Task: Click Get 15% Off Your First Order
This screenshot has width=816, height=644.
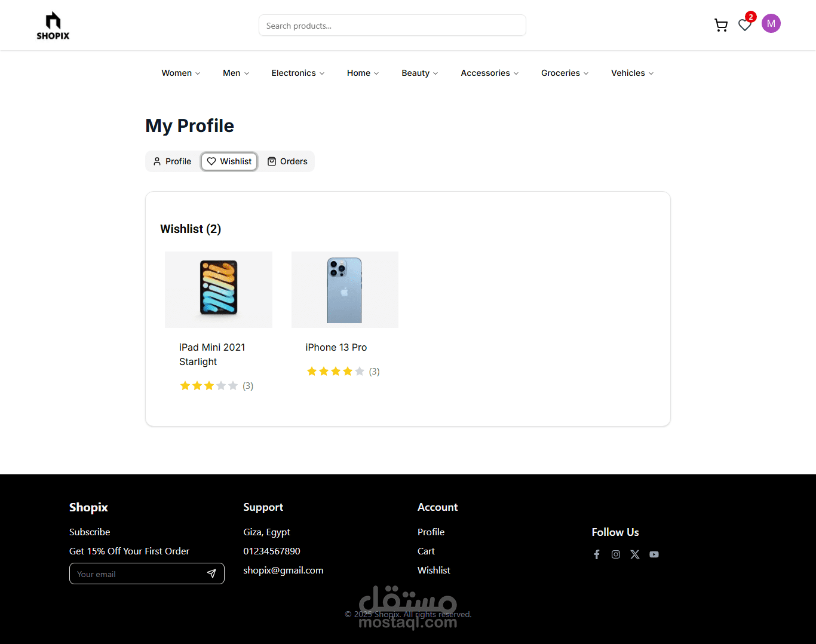Action: [x=129, y=551]
